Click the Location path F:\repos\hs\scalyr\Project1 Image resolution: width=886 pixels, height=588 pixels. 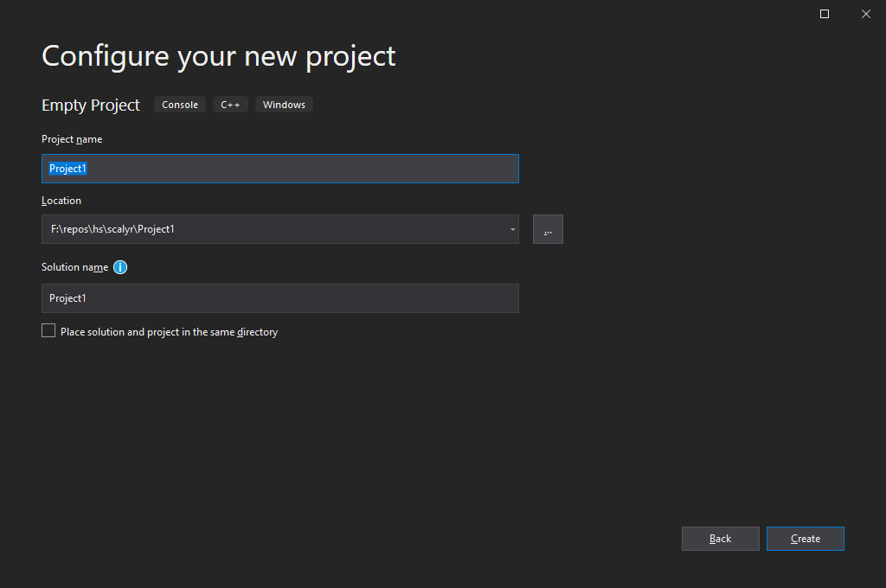[x=112, y=229]
